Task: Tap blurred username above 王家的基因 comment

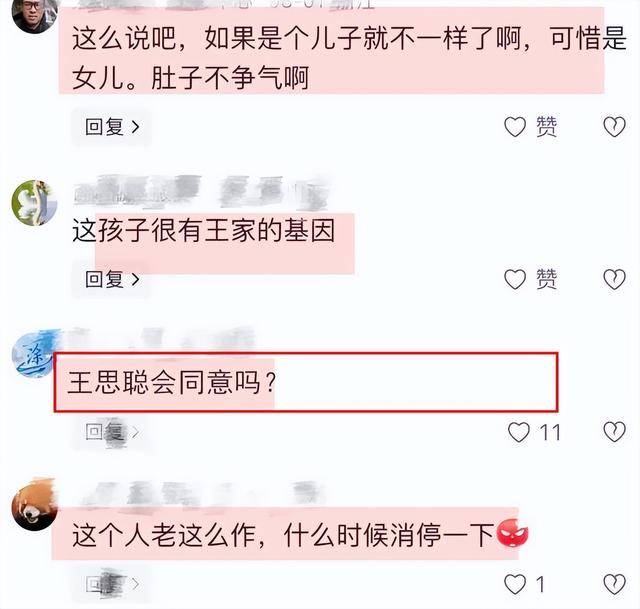Action: point(202,193)
